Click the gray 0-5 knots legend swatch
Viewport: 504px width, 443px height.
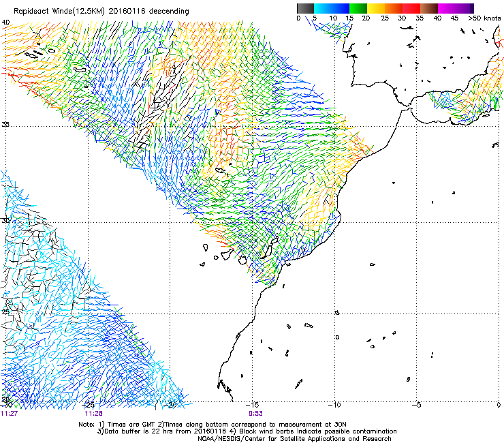305,8
